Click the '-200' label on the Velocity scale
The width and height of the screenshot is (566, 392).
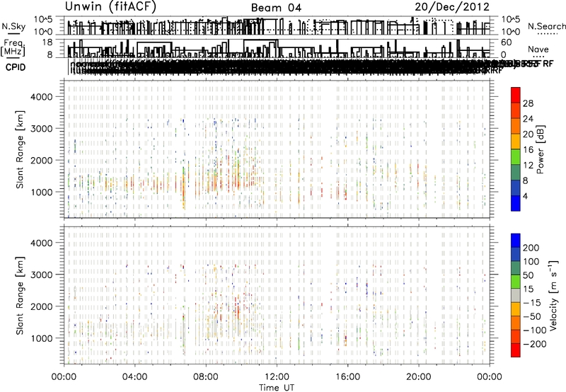(535, 344)
